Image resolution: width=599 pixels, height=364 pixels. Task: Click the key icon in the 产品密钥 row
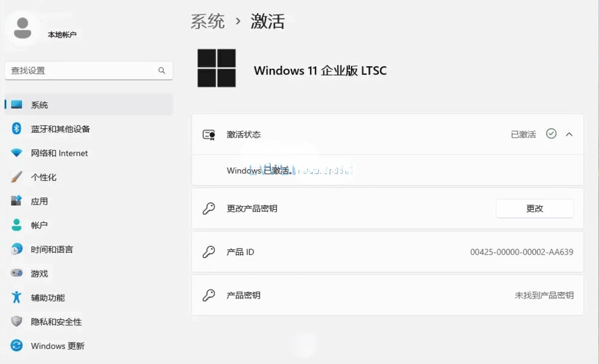pos(209,295)
